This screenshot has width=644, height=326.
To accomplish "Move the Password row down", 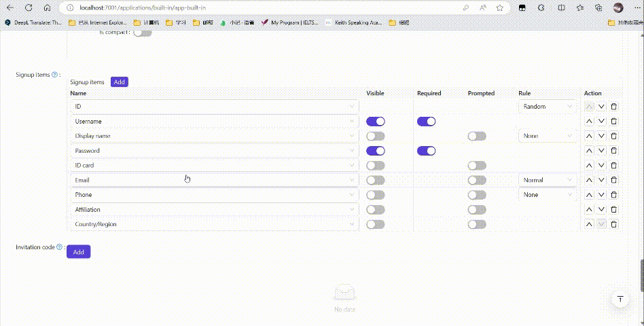I will [601, 151].
